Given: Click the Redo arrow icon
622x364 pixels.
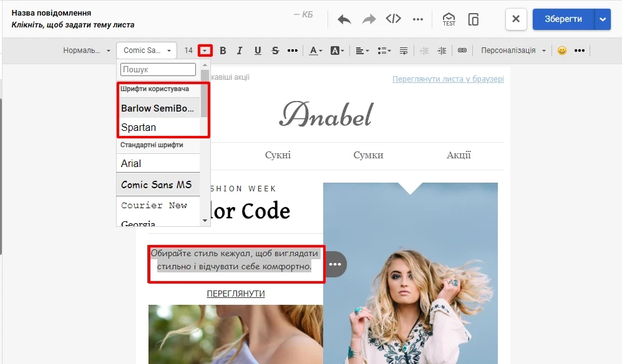Looking at the screenshot, I should tap(369, 19).
